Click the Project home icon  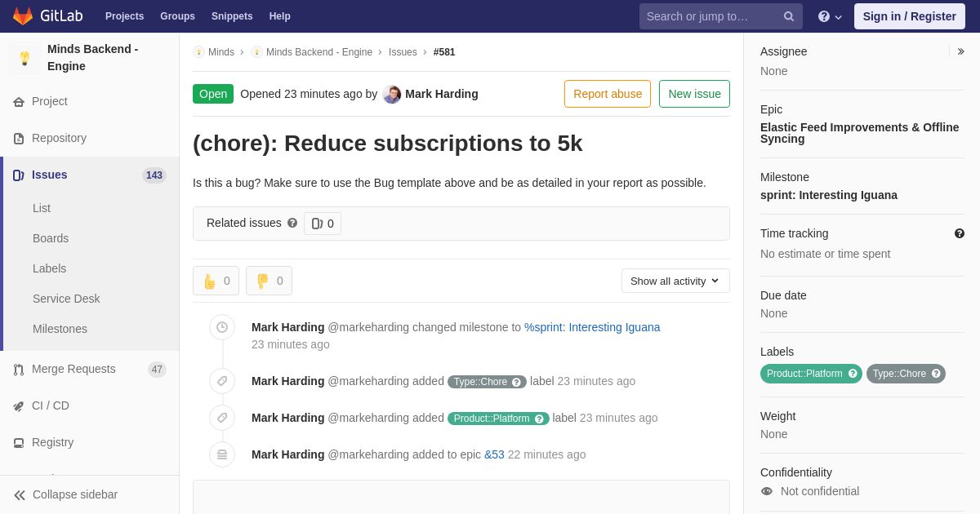tap(19, 102)
